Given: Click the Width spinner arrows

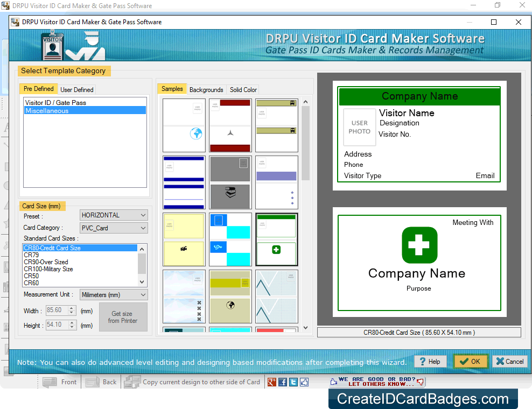Looking at the screenshot, I should [x=72, y=311].
